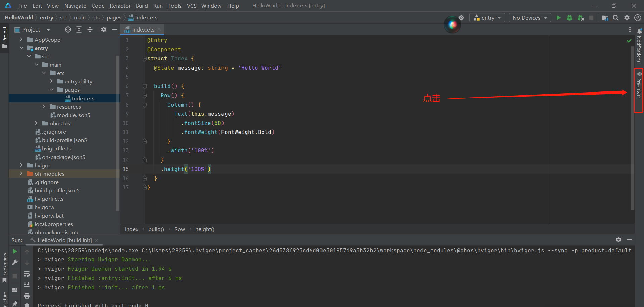
Task: Click Expand All in Project panel
Action: (x=79, y=29)
